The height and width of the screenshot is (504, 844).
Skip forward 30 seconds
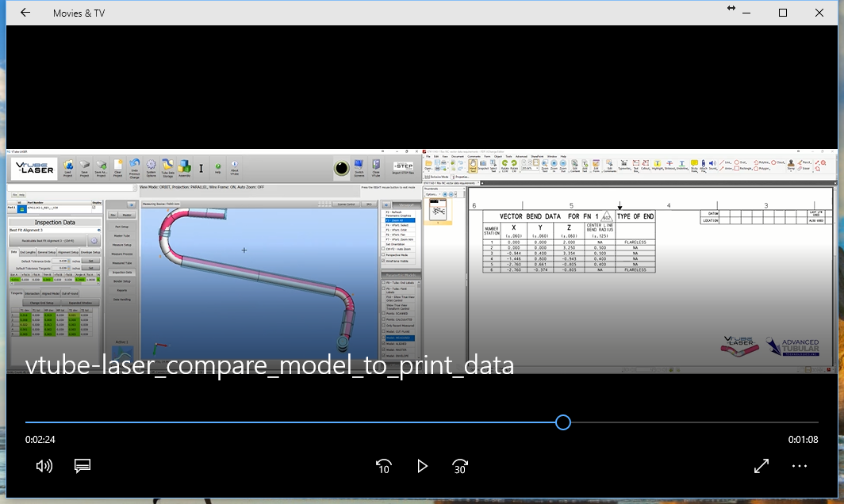tap(460, 466)
